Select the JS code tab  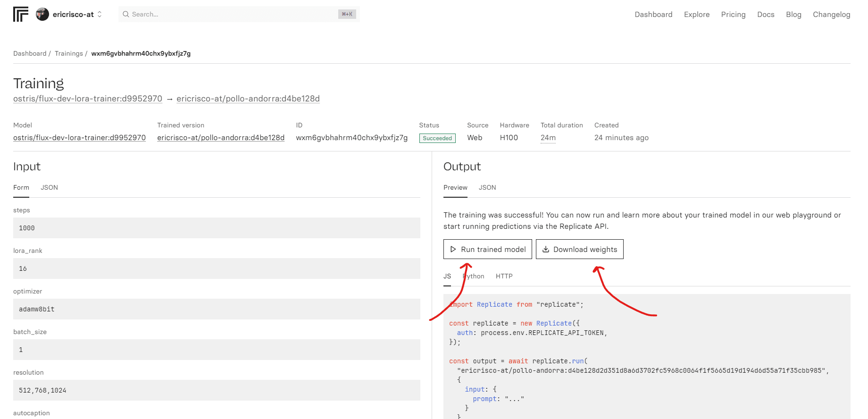447,276
